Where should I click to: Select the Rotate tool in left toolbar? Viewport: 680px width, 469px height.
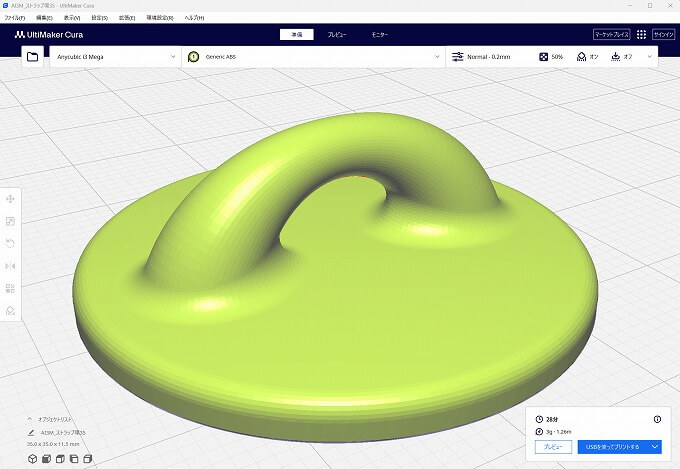point(10,244)
